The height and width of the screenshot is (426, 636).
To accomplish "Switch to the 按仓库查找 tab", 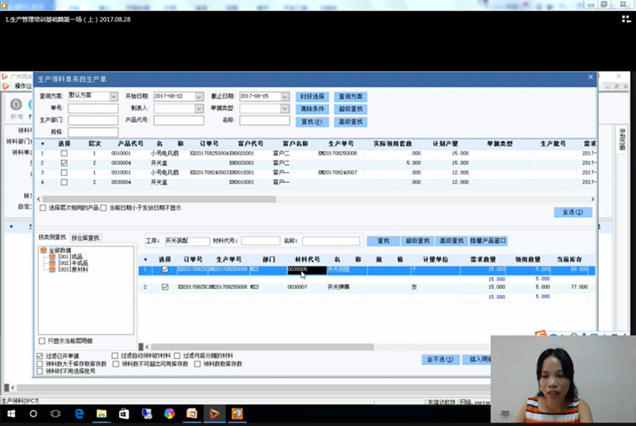I will point(85,238).
